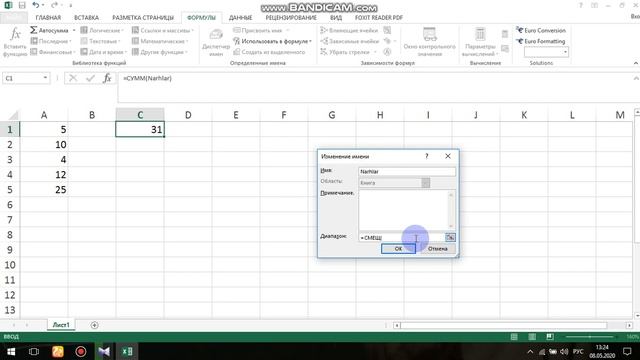Open the Name Manager (Диспетчер имен)
Image resolution: width=640 pixels, height=360 pixels.
click(216, 42)
